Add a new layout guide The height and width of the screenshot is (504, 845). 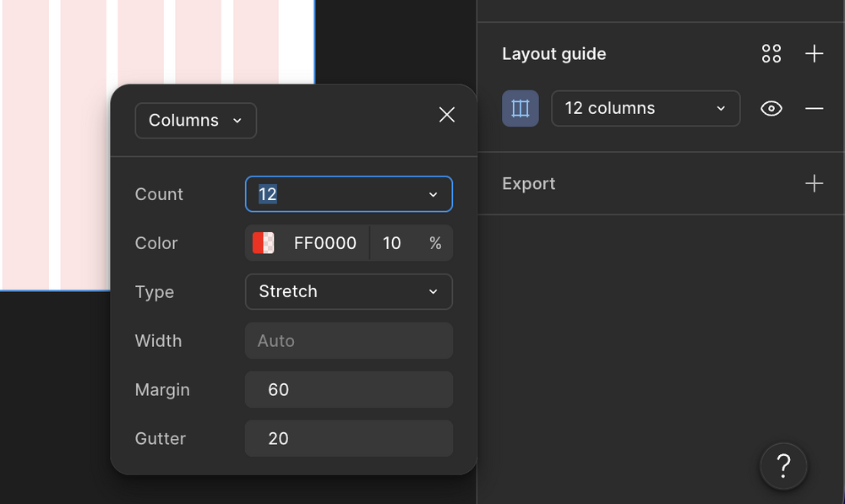pos(814,54)
